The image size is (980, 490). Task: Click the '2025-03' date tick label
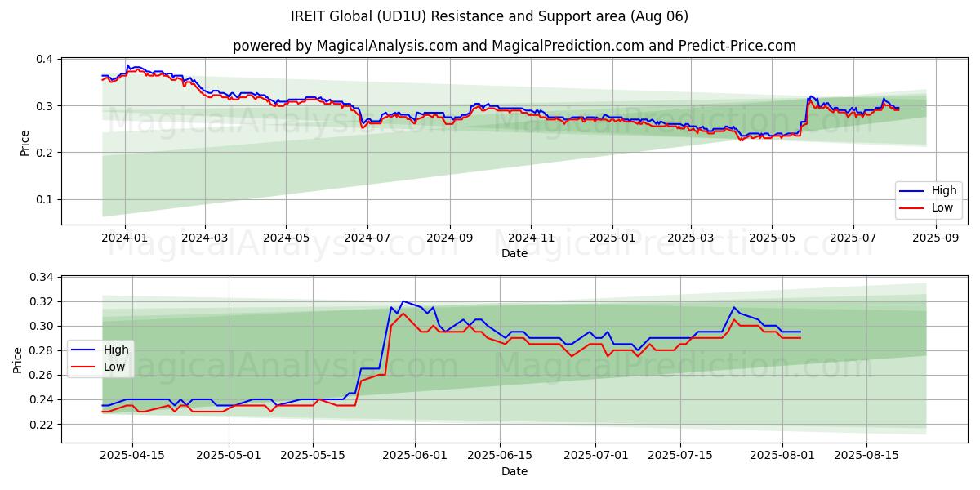point(692,238)
